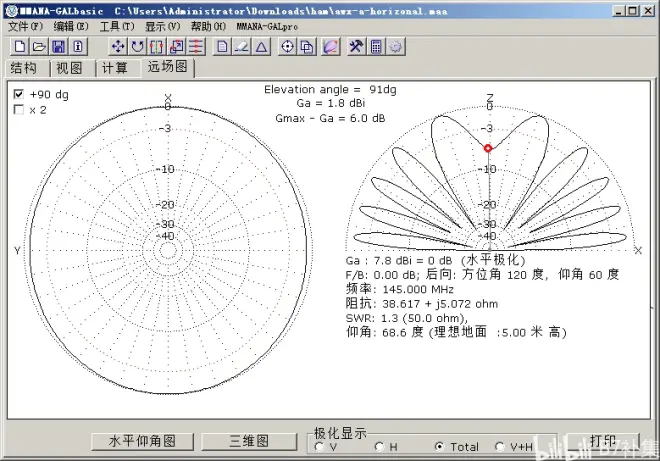Select the H polarization radio button
Viewport: 660px width, 461px height.
pyautogui.click(x=379, y=447)
